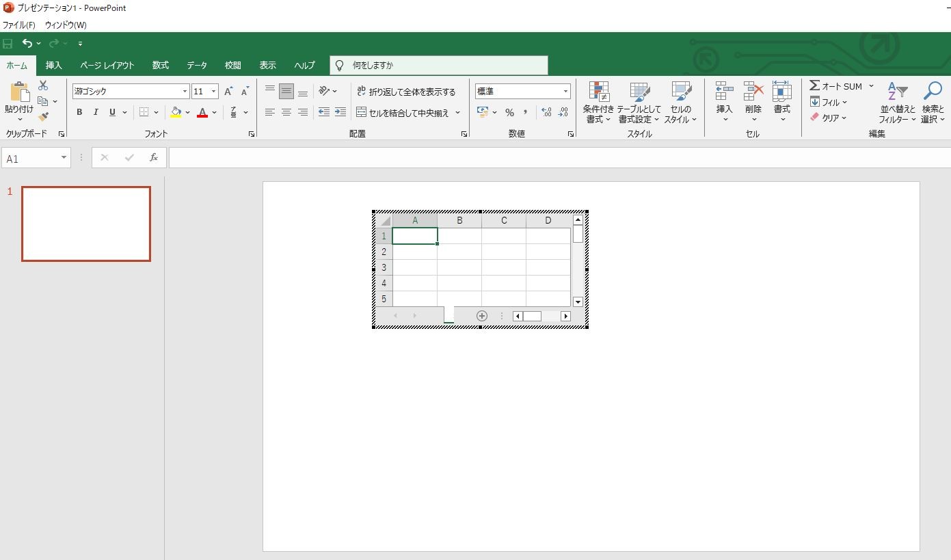Click the embedded sheet's vertical scrollbar thumb
Image resolution: width=951 pixels, height=560 pixels.
[578, 234]
